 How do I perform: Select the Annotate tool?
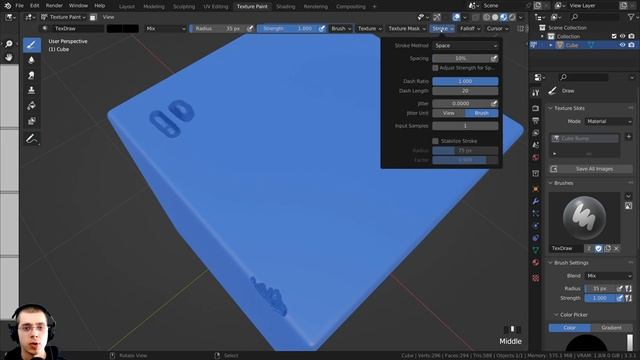pyautogui.click(x=31, y=139)
